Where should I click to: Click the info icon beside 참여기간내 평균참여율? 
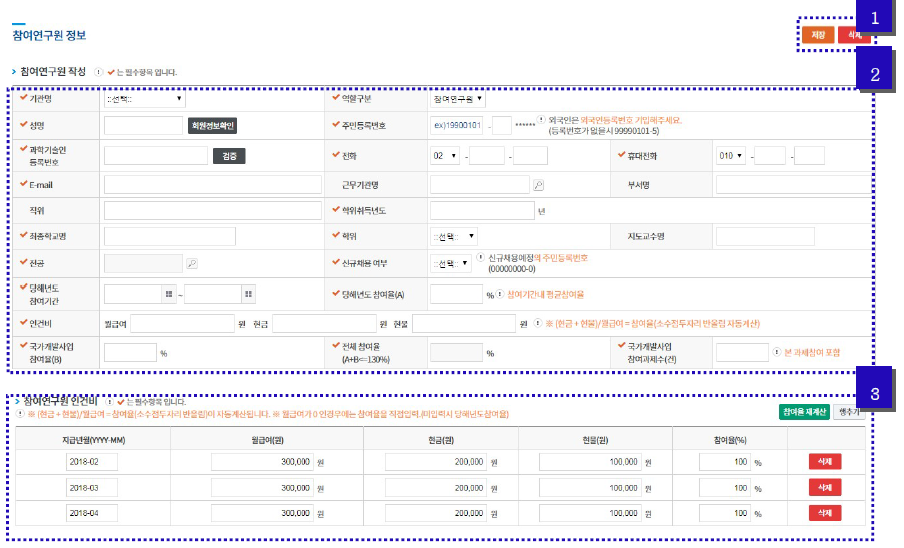pyautogui.click(x=500, y=294)
